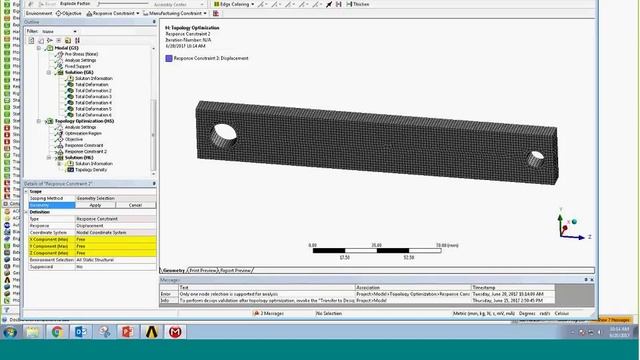This screenshot has width=640, height=360.
Task: Click the red icon after Manufacturing Constraint
Action: pyautogui.click(x=216, y=13)
